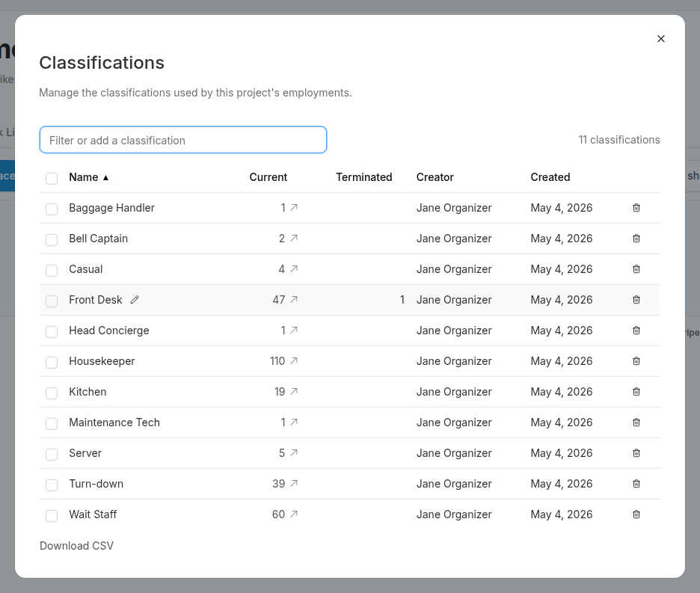Click the Front Desk terminated count 1
The height and width of the screenshot is (593, 700).
coord(402,300)
